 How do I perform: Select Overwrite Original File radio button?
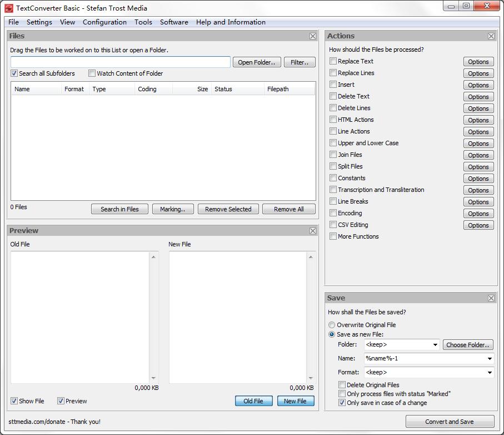332,325
